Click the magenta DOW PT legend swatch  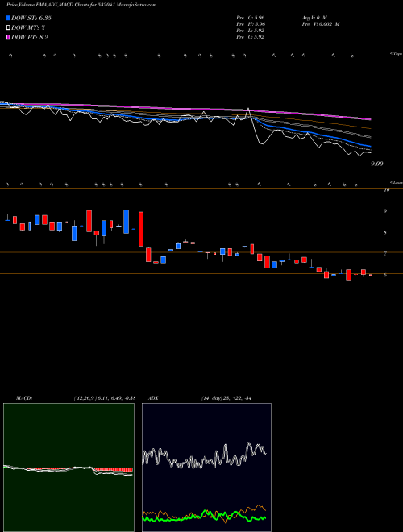8,37
